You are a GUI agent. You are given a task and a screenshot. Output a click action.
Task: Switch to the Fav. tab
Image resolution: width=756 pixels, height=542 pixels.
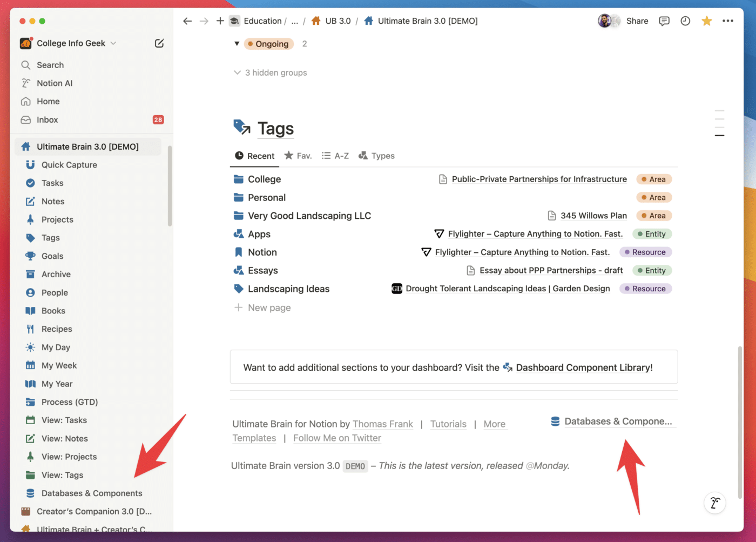298,156
